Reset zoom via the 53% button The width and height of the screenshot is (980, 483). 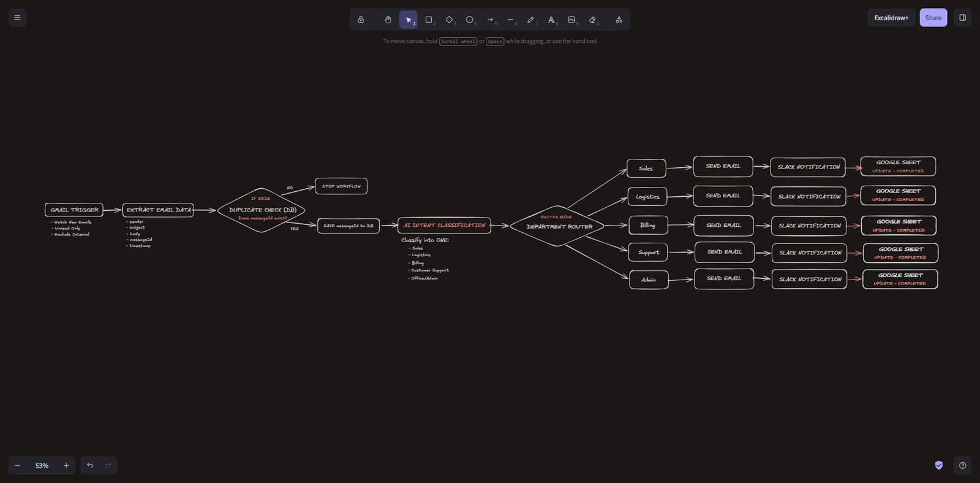click(x=42, y=465)
